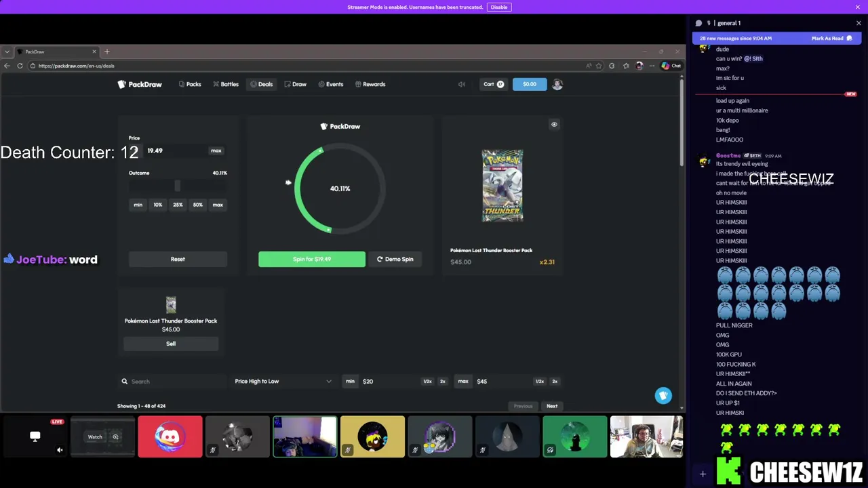
Task: Go back in the browser
Action: tap(7, 66)
